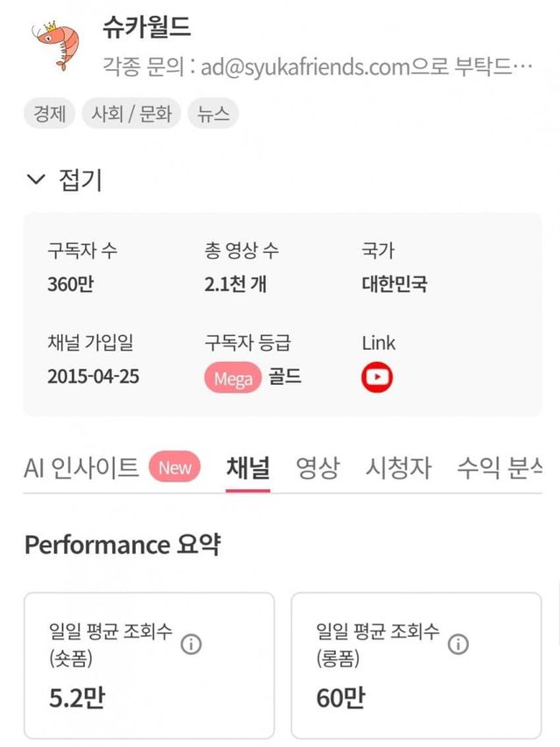Screen dimensions: 560x747
Task: Select the 경제 category tag
Action: click(49, 114)
